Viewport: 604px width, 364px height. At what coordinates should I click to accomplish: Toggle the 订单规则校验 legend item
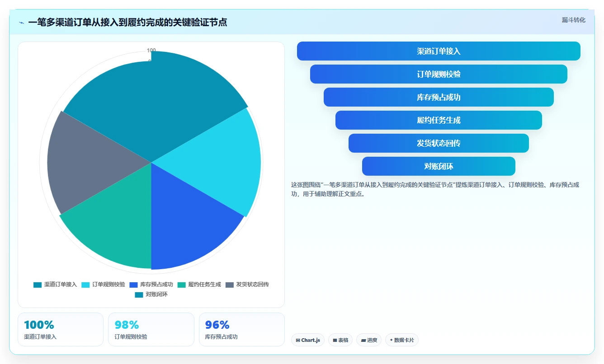coord(103,285)
